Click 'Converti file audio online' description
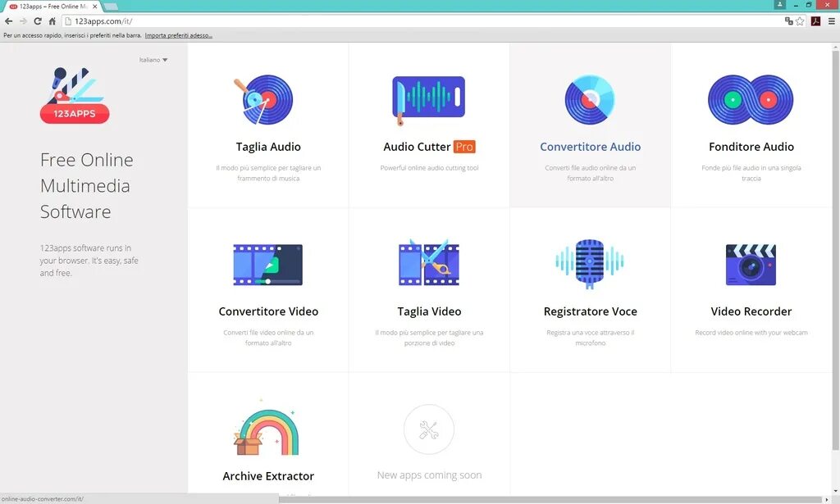The image size is (840, 504). [x=591, y=173]
